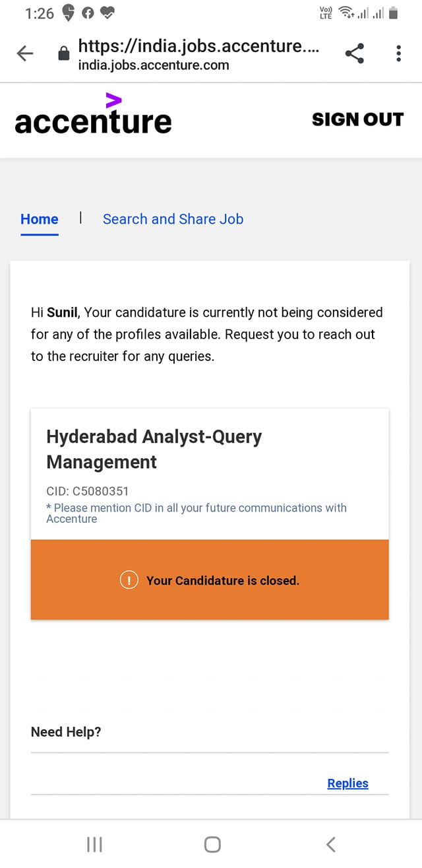Switch to the Home tab

40,219
